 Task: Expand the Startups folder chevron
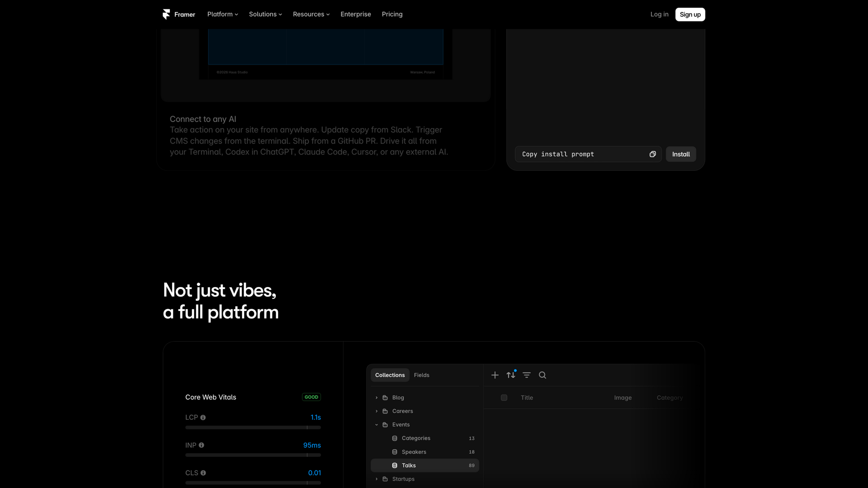pyautogui.click(x=377, y=479)
